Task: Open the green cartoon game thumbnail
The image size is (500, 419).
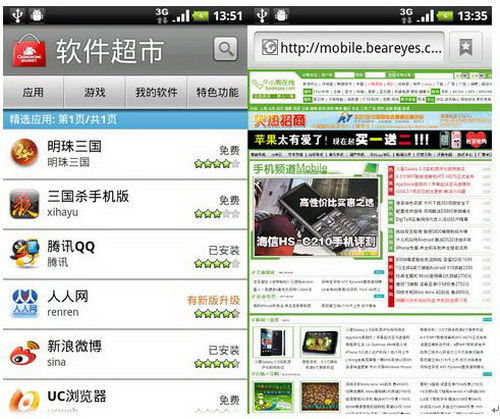Action: click(273, 397)
